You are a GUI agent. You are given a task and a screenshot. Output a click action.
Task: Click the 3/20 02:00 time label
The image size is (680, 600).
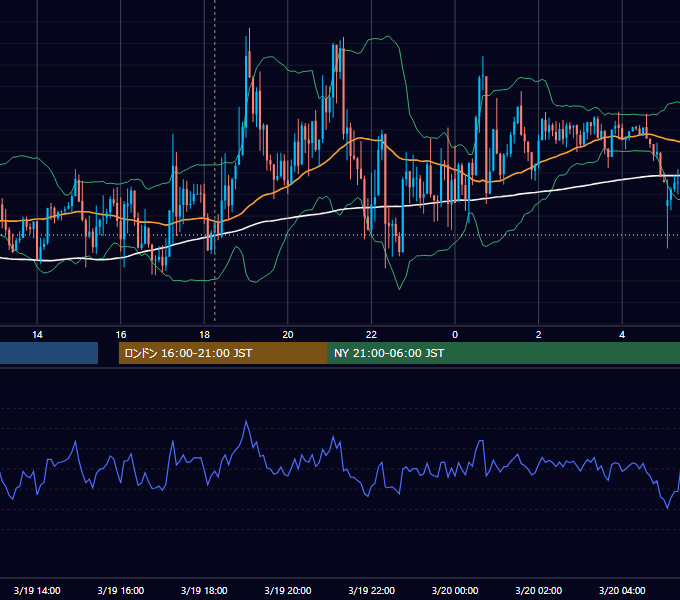click(539, 590)
